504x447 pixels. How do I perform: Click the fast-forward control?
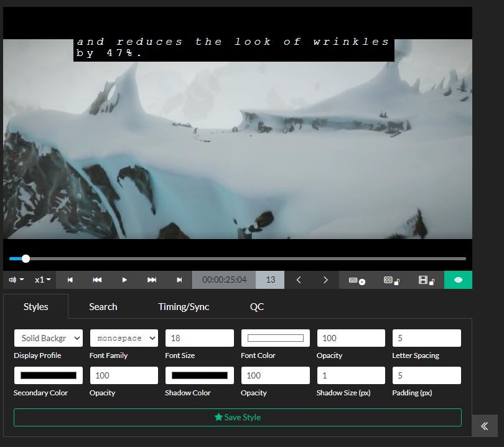coord(152,280)
